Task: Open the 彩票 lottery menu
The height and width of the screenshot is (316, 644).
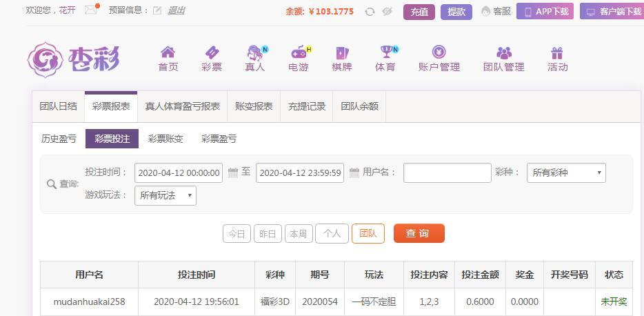Action: click(x=212, y=59)
